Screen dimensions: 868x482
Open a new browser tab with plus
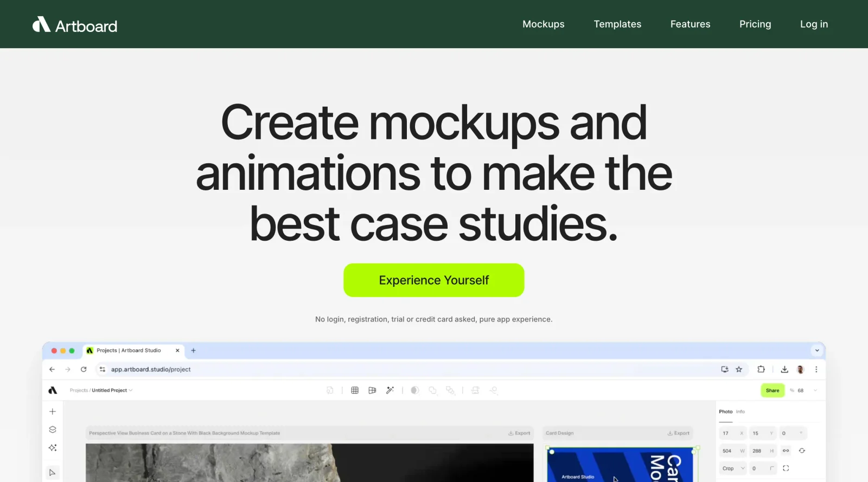(x=193, y=351)
